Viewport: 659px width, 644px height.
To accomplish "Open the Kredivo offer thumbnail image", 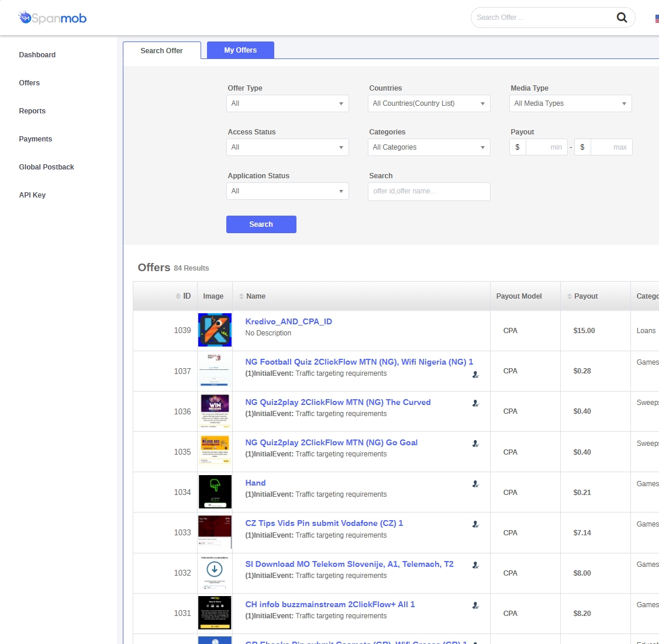I will coord(215,330).
